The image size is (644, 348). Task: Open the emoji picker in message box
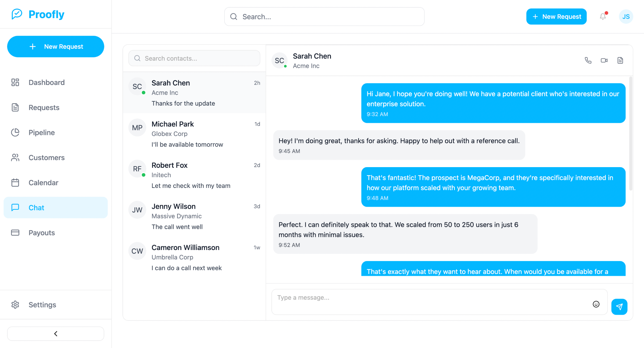596,304
